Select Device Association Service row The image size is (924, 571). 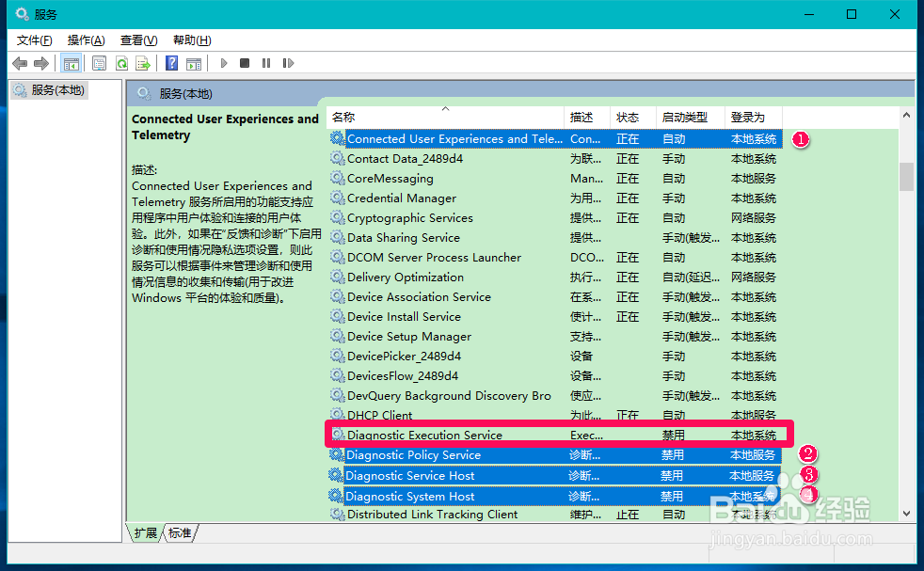pos(556,296)
